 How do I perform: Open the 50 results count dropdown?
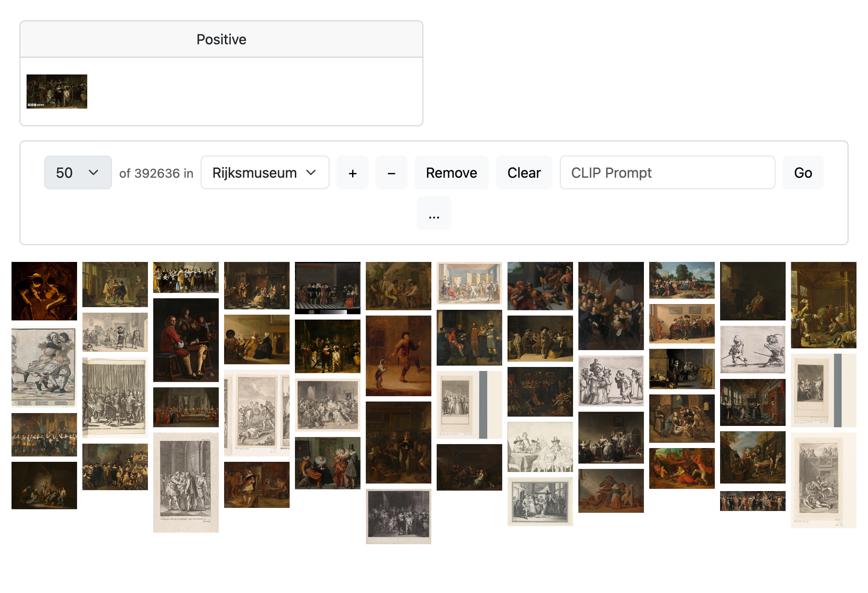78,172
